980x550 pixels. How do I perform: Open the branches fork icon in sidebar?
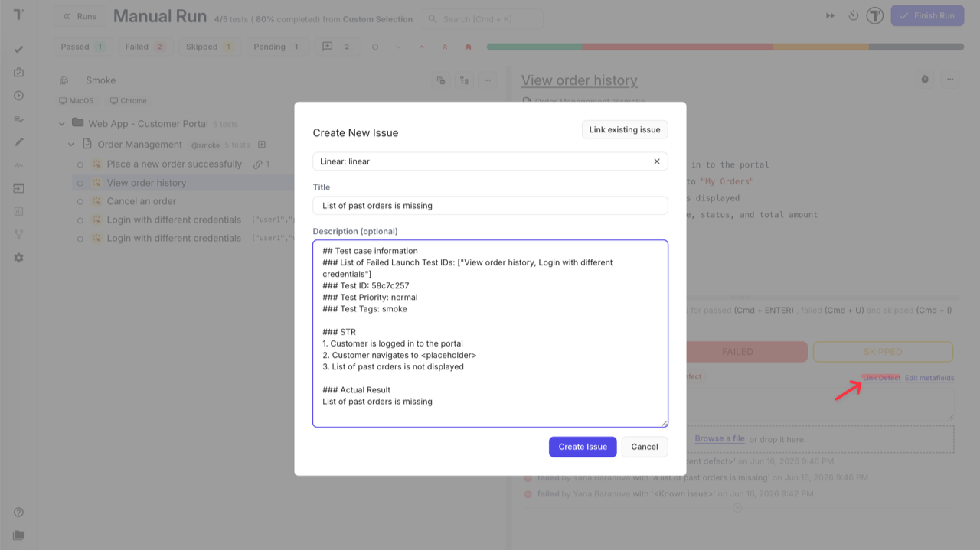coord(18,235)
